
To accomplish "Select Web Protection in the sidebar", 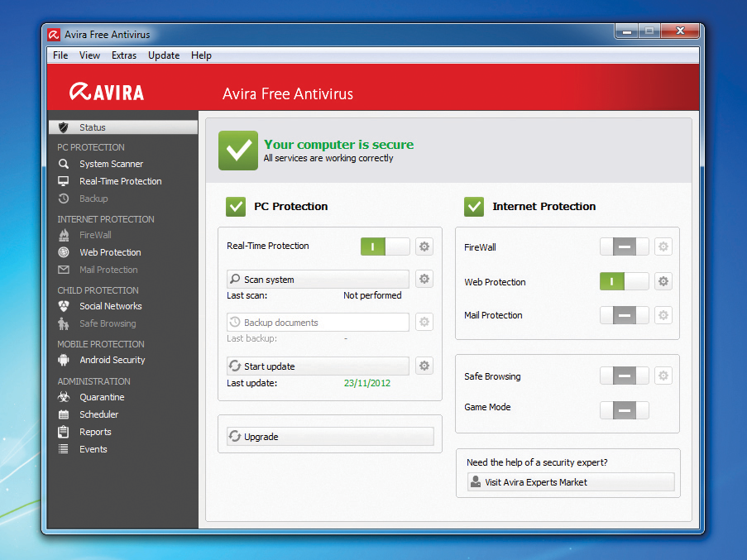I will [x=109, y=252].
